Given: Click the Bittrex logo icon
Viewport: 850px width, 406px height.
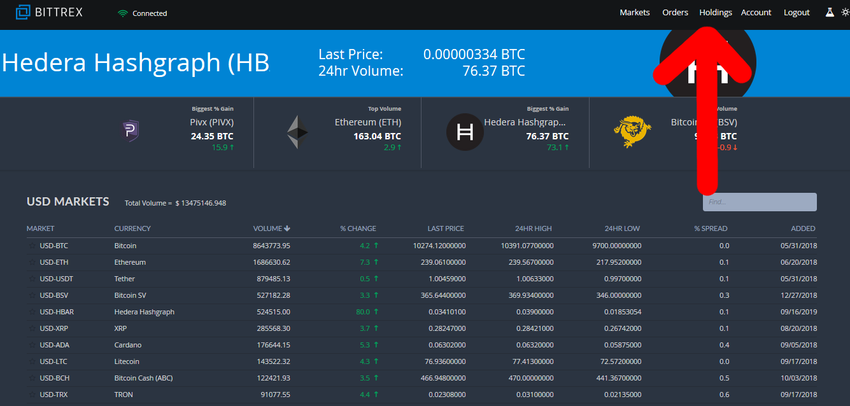Looking at the screenshot, I should point(15,13).
